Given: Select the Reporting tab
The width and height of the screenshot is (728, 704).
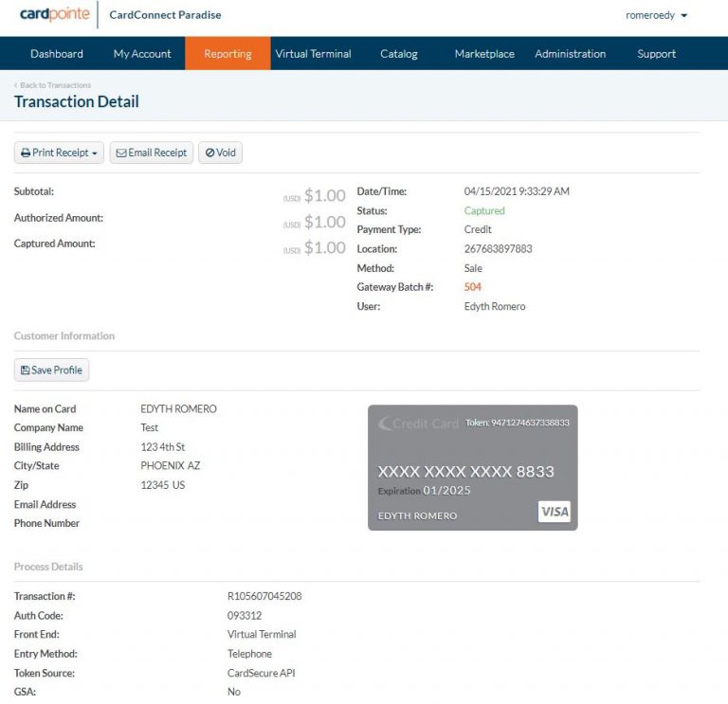Looking at the screenshot, I should [227, 54].
